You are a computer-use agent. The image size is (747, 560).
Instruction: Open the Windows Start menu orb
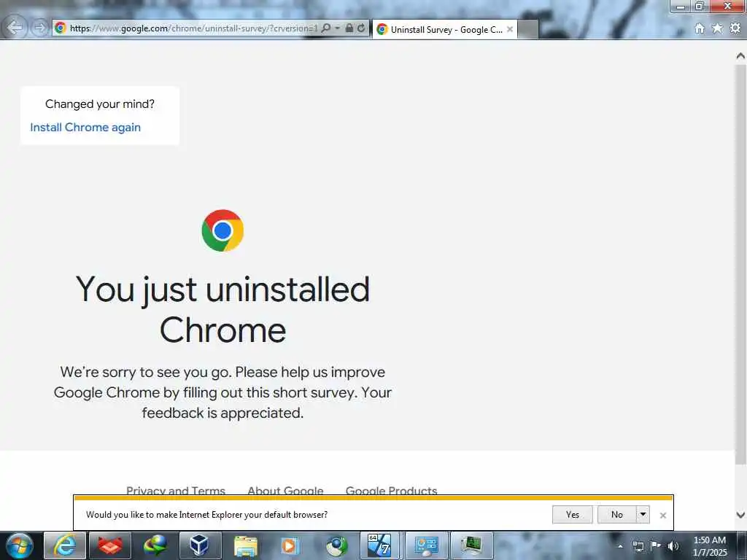click(x=19, y=545)
